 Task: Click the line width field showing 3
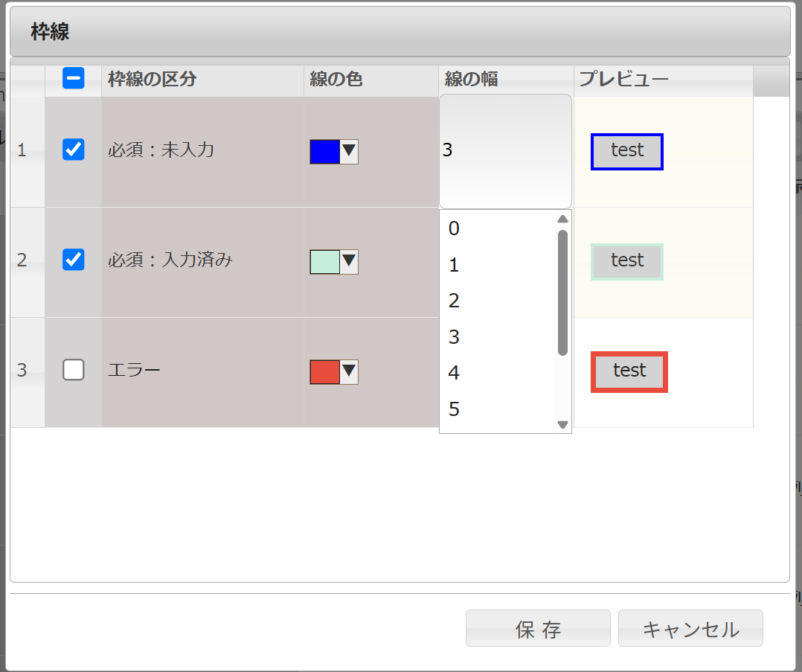pos(505,151)
